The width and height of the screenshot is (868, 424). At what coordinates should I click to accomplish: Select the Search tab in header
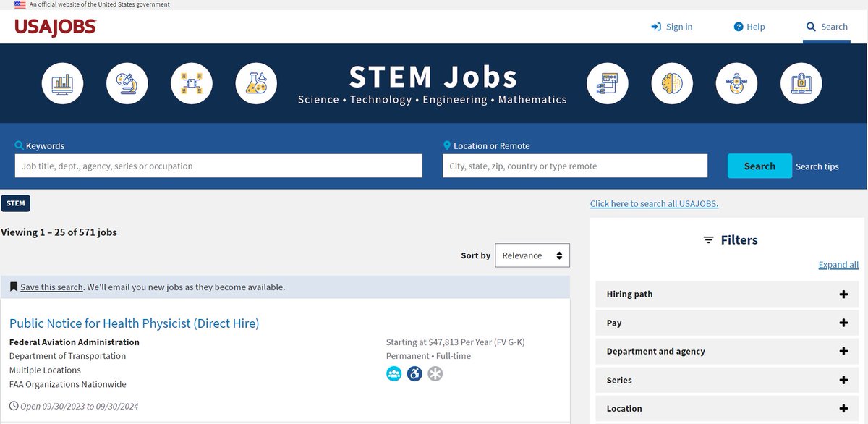(x=827, y=27)
